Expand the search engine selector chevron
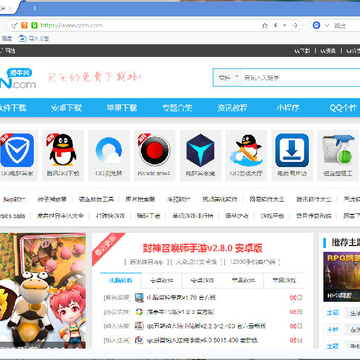This screenshot has width=360, height=360. pyautogui.click(x=327, y=25)
